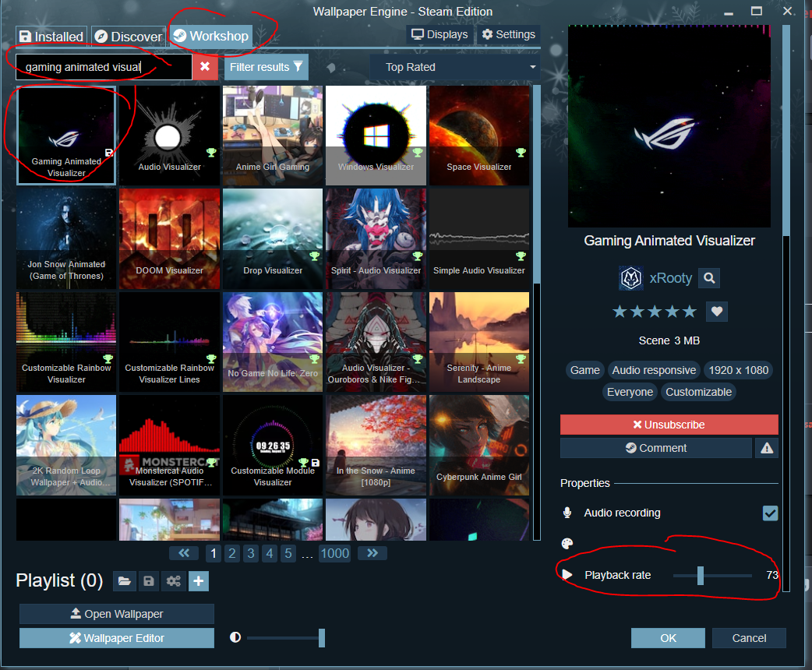Select Jon Snow Animated wallpaper
The image size is (812, 670).
click(66, 238)
